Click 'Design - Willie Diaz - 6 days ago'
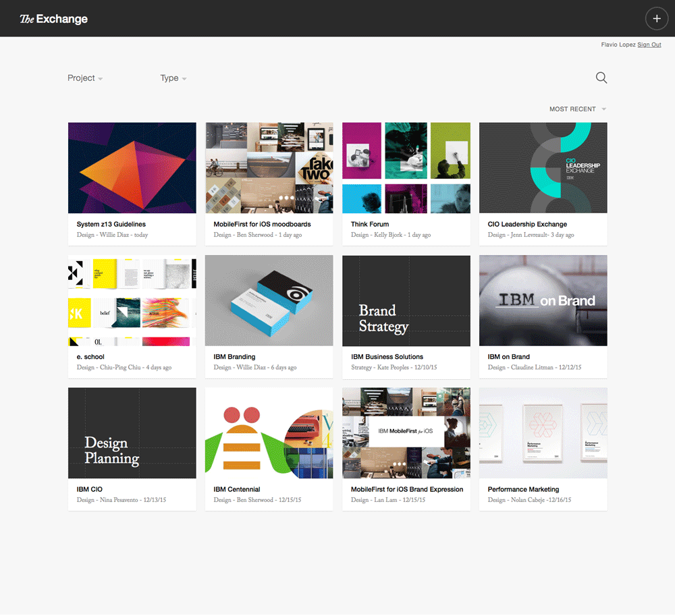The width and height of the screenshot is (675, 616). pyautogui.click(x=255, y=367)
